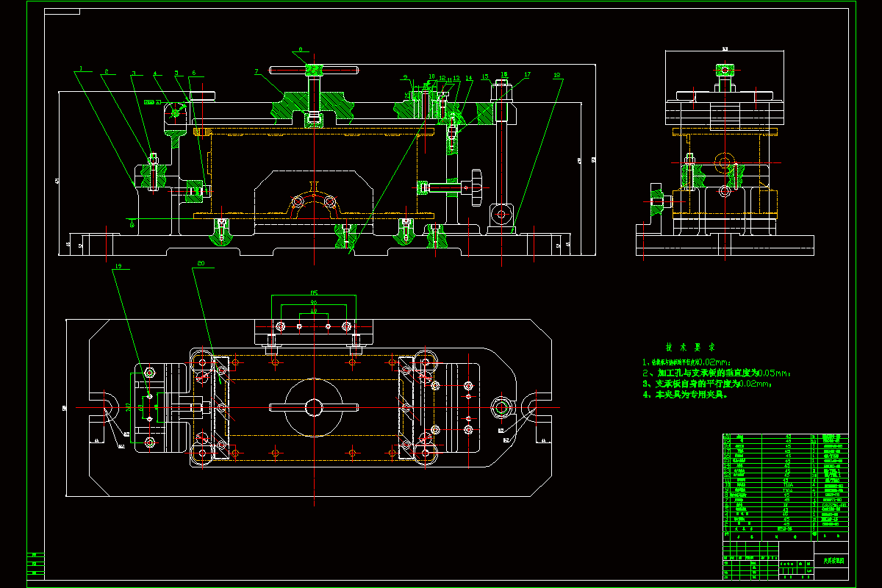Click part balloon number 17
Screen dimensions: 882x588
527,74
